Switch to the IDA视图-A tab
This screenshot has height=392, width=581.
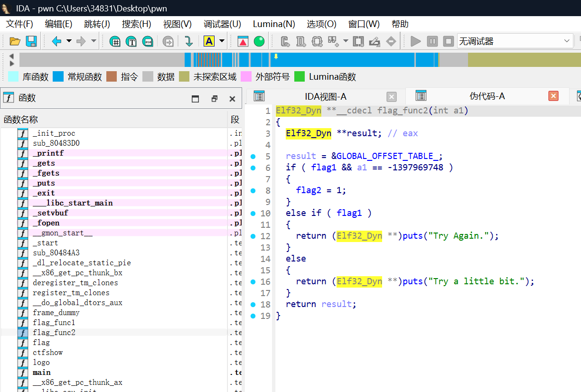point(326,96)
